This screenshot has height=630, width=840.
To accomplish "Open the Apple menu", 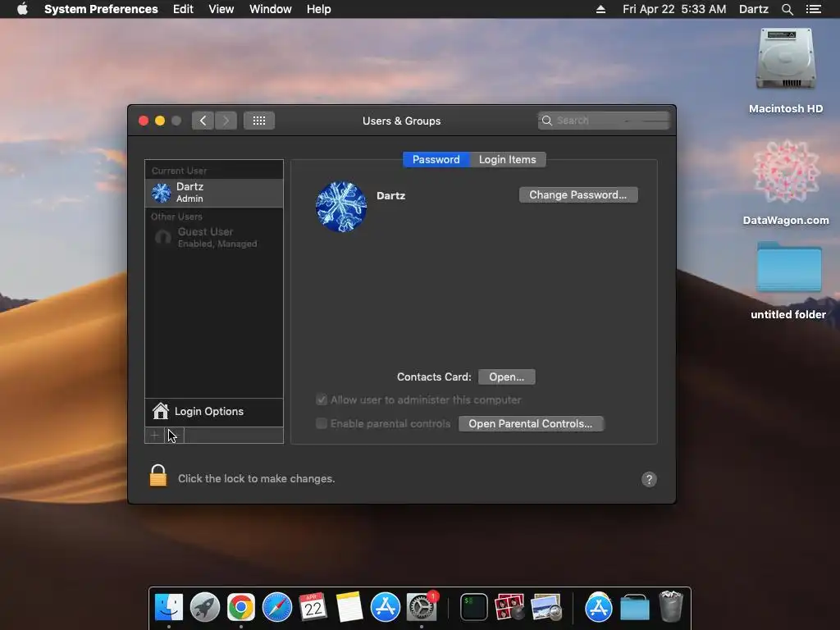I will coord(22,9).
